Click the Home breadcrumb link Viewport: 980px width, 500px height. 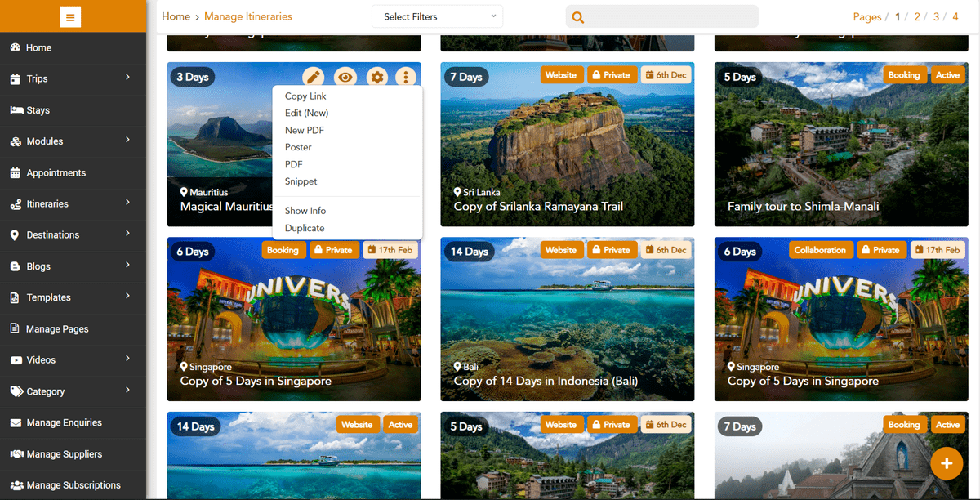pyautogui.click(x=176, y=16)
